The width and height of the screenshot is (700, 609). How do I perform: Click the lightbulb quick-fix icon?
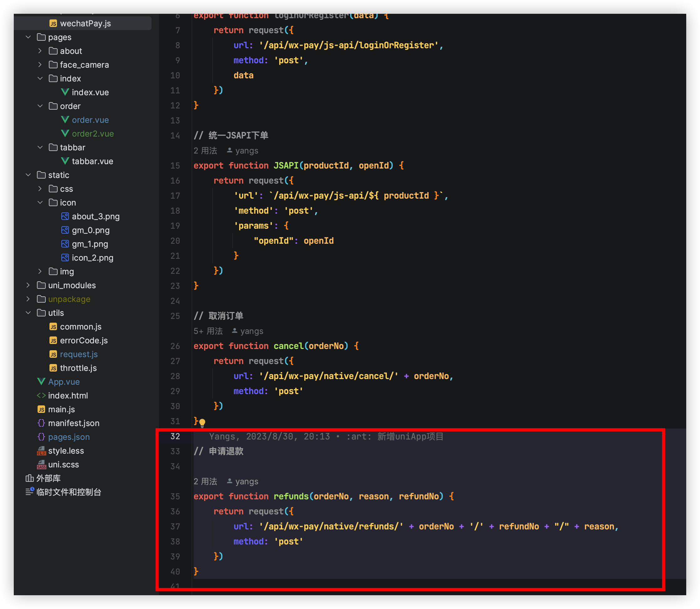point(202,422)
